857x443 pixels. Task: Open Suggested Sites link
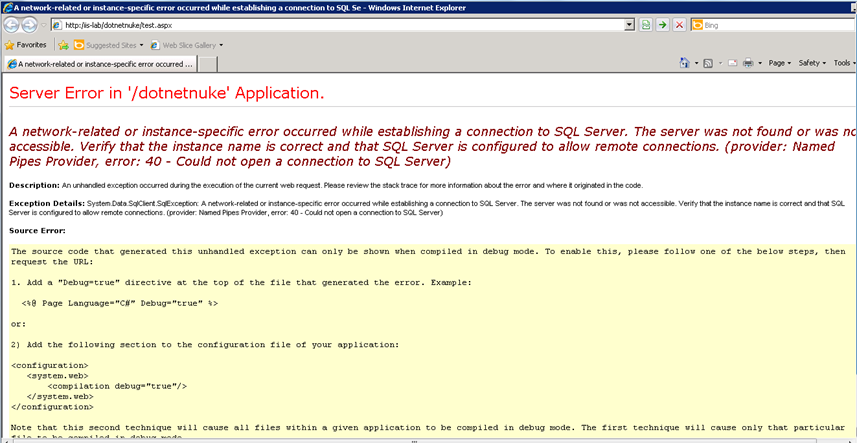[x=111, y=45]
